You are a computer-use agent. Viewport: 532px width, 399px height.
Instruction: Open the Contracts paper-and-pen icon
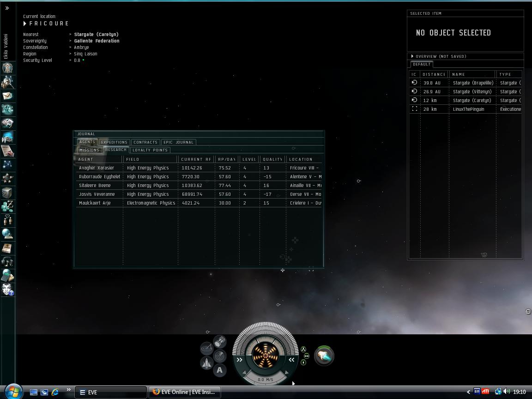(7, 151)
